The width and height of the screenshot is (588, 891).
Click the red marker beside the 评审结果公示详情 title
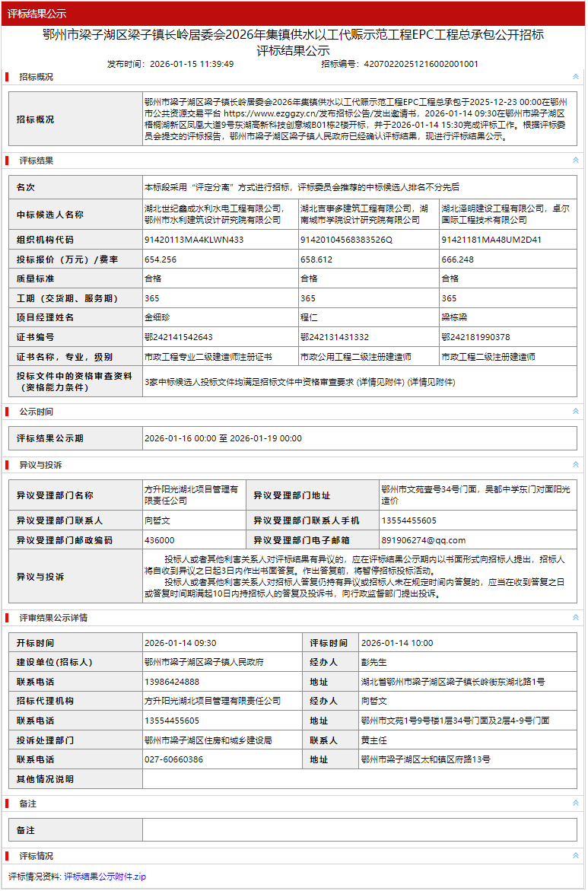(7, 618)
